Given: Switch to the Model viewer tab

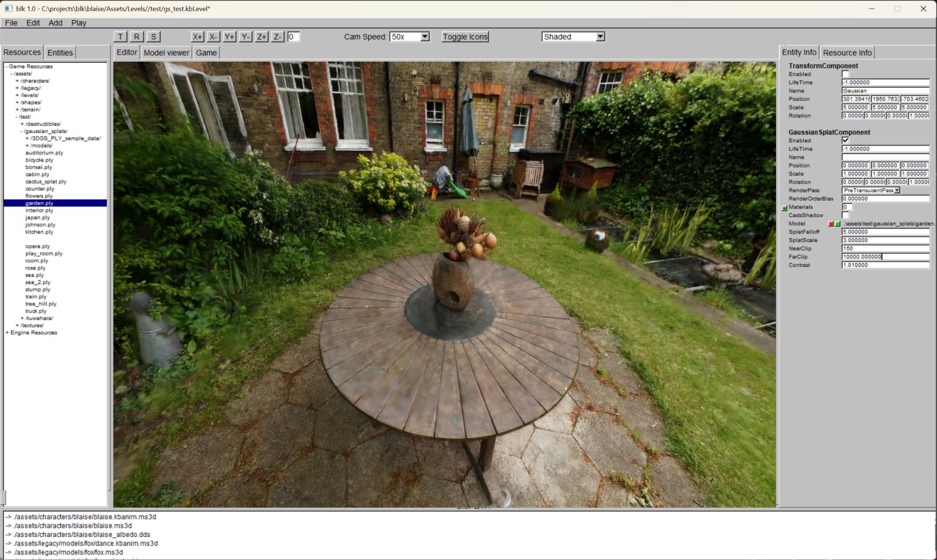Looking at the screenshot, I should point(166,53).
